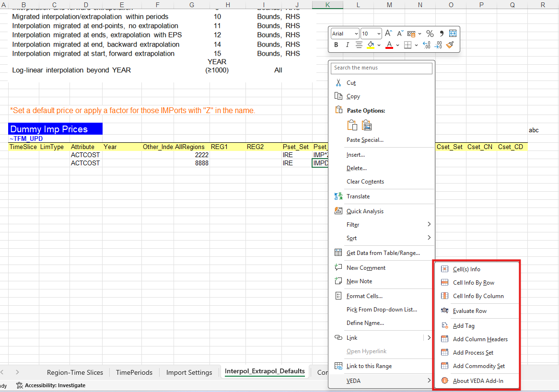Select Cell Info By Row

(x=477, y=283)
